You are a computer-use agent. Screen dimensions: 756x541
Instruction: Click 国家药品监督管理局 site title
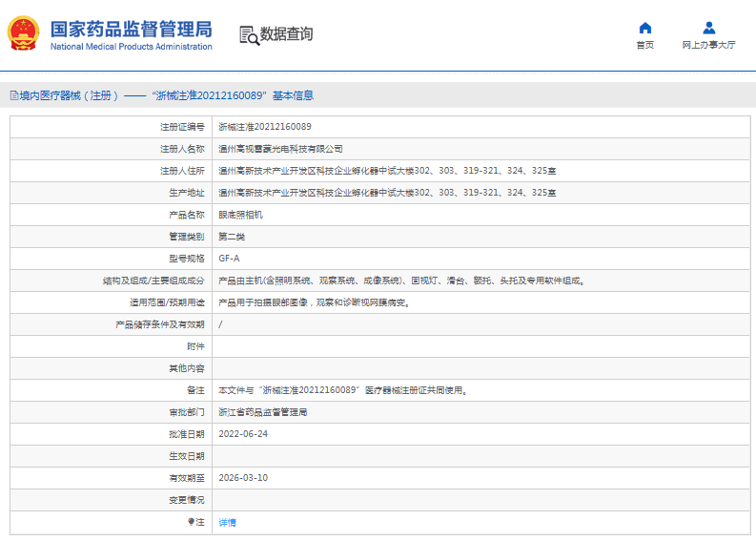(131, 28)
